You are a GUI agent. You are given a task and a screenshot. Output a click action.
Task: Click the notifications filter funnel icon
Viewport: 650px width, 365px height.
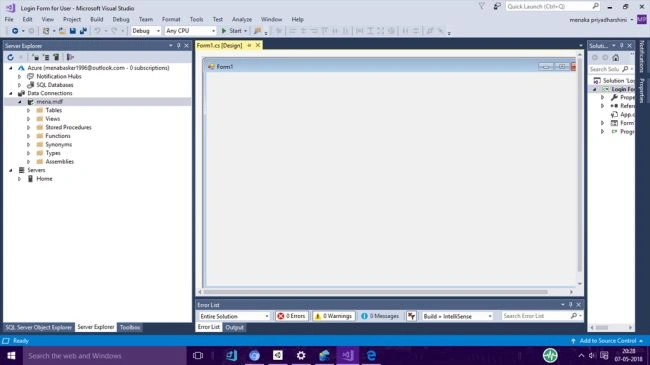tap(481, 6)
